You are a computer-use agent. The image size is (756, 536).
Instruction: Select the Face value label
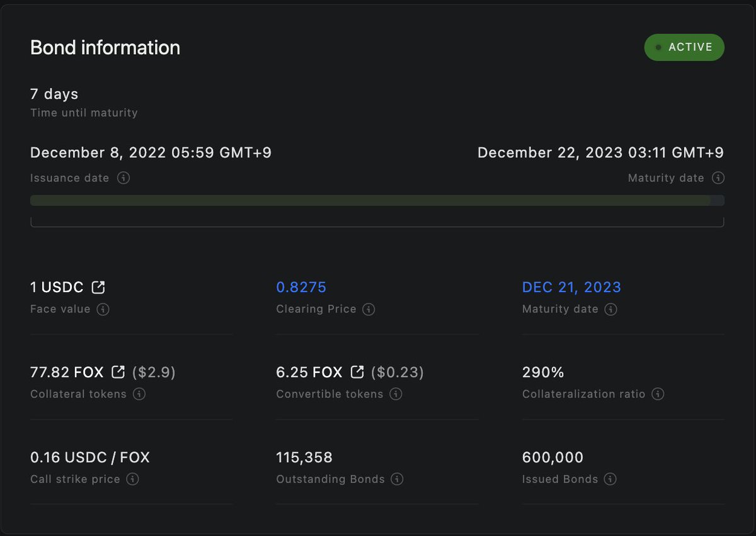pyautogui.click(x=60, y=309)
